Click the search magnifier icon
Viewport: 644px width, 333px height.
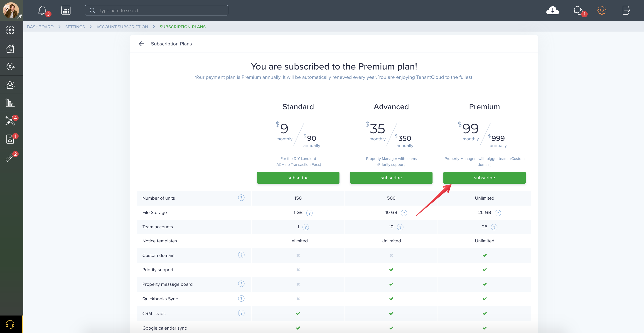[x=92, y=10]
